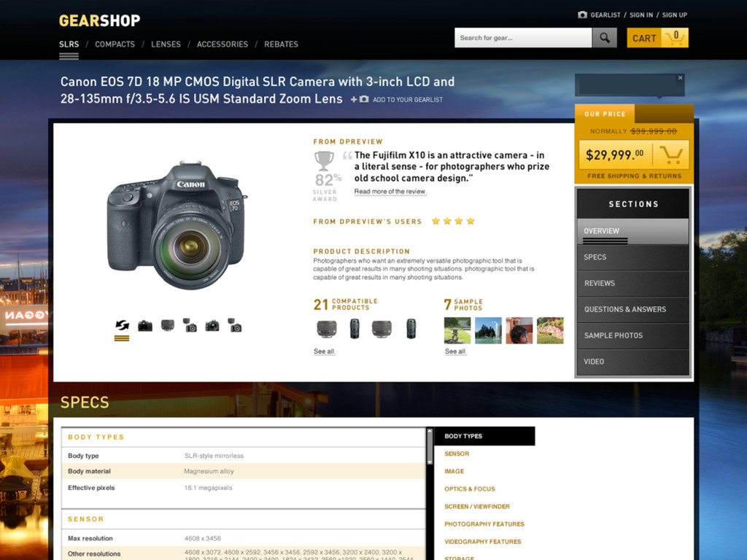Click the GearShop logo
Viewport: 747px width, 560px height.
click(x=99, y=20)
